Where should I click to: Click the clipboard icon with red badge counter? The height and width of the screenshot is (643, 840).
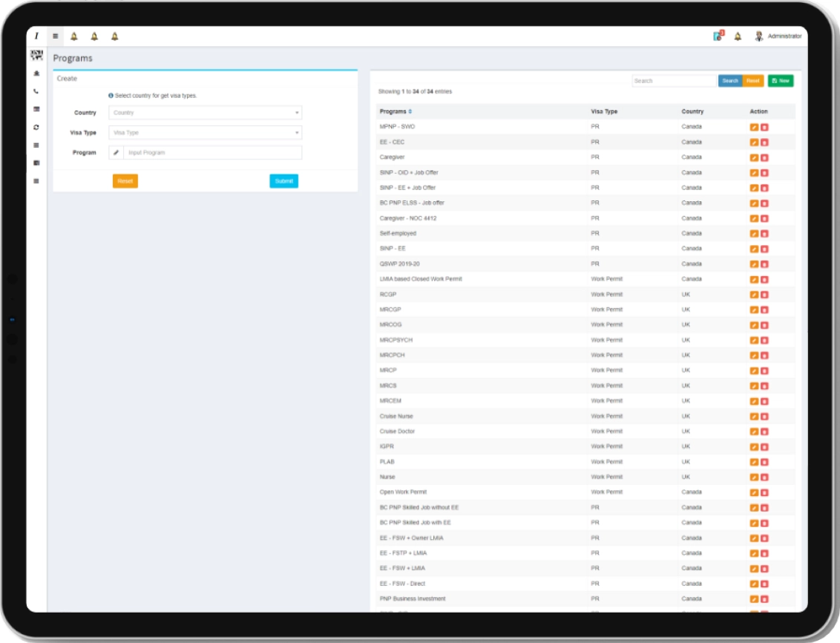point(717,34)
